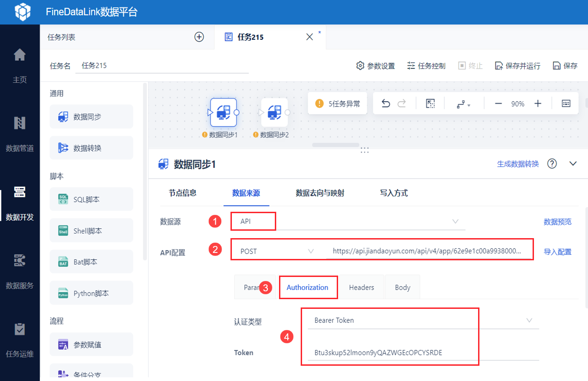Click the undo arrow
588x381 pixels.
[x=386, y=104]
